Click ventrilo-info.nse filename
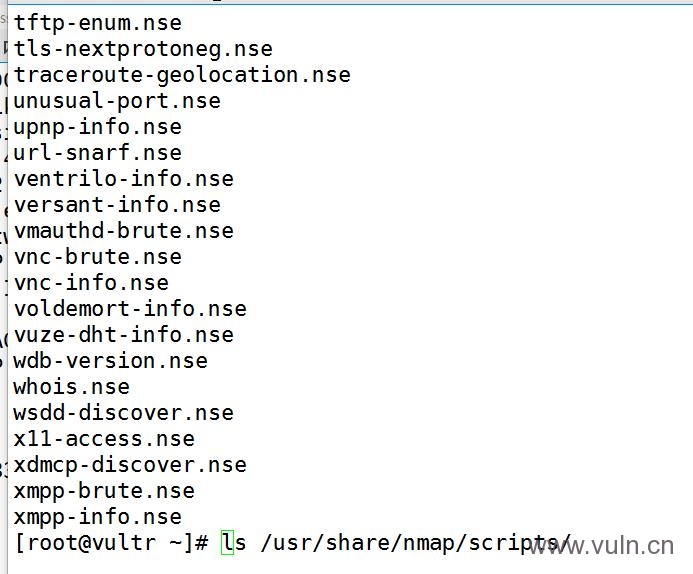693x574 pixels. (x=124, y=179)
